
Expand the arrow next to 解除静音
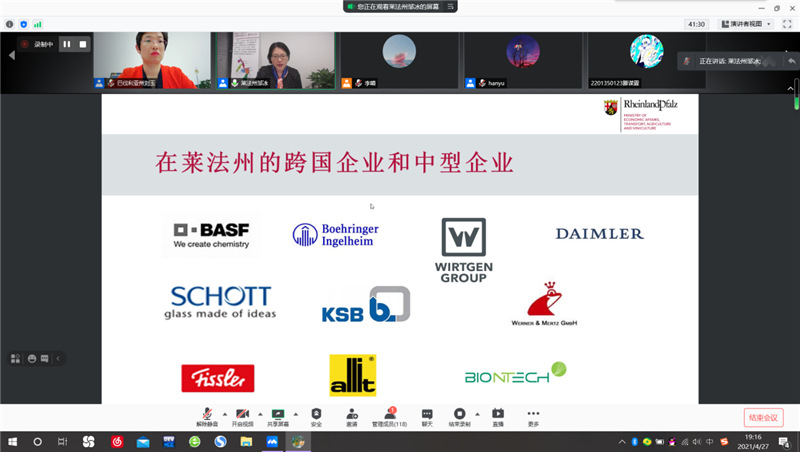224,413
